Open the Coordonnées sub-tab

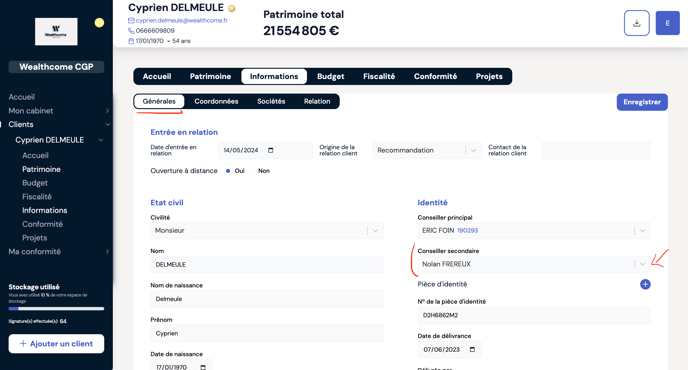pyautogui.click(x=216, y=101)
